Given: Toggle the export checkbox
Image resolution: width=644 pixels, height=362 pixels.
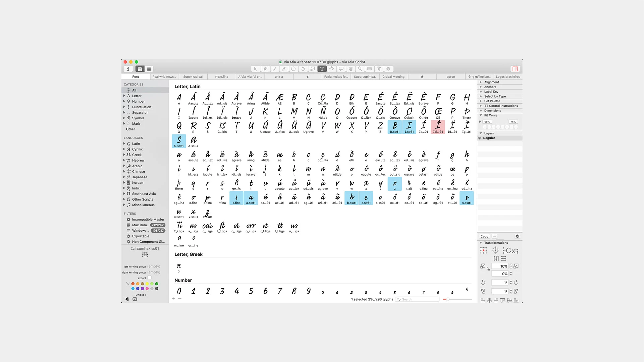Looking at the screenshot, I should tap(150, 278).
